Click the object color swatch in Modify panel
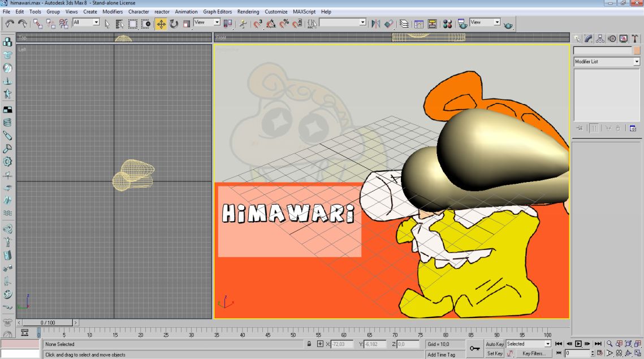This screenshot has height=359, width=644. [637, 50]
